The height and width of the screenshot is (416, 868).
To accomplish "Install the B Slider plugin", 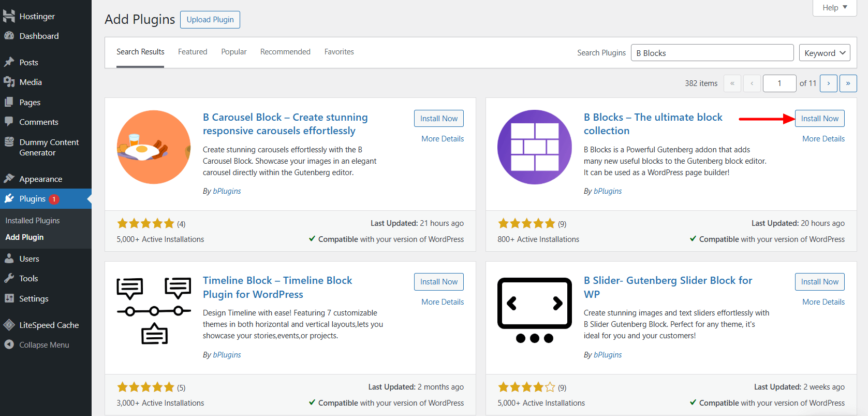I will click(820, 282).
